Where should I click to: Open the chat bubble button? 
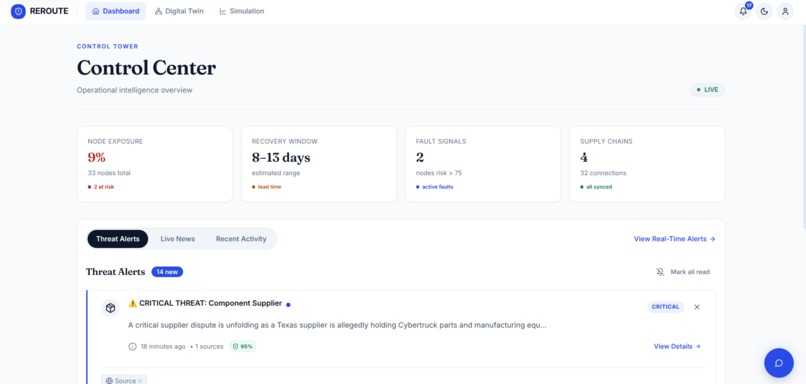click(779, 363)
